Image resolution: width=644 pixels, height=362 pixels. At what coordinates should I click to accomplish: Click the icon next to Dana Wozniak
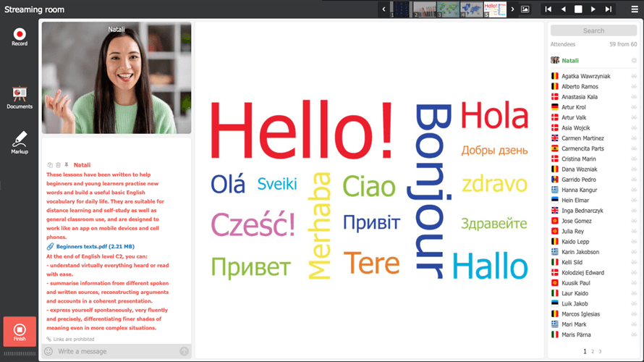tap(634, 169)
